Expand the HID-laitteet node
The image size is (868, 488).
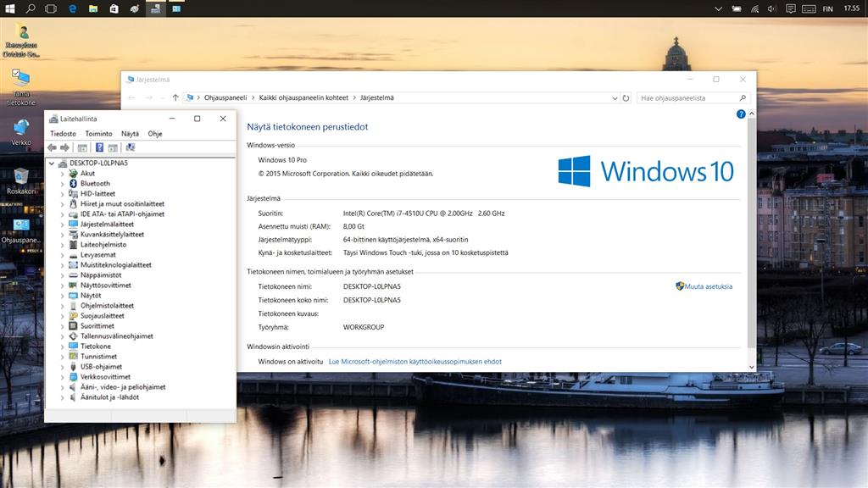62,194
